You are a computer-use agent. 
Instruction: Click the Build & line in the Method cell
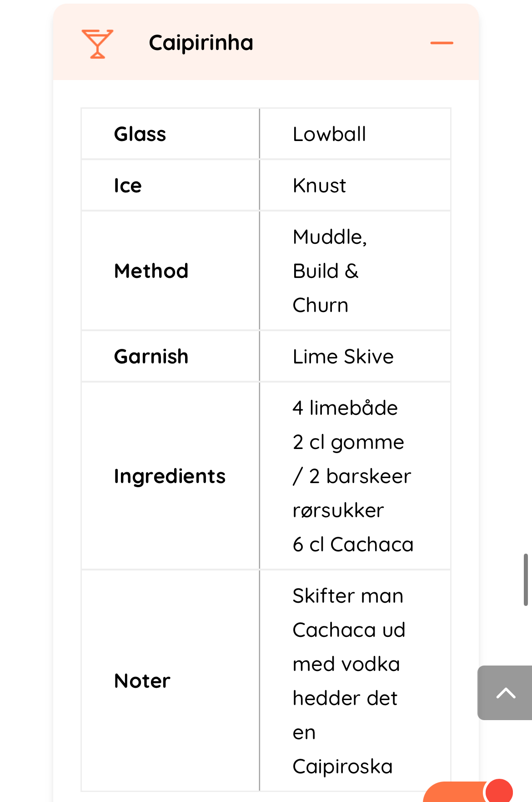(326, 271)
